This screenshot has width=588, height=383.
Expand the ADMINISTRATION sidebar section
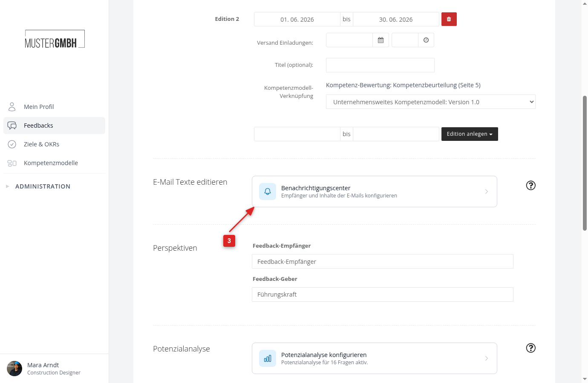(x=43, y=186)
